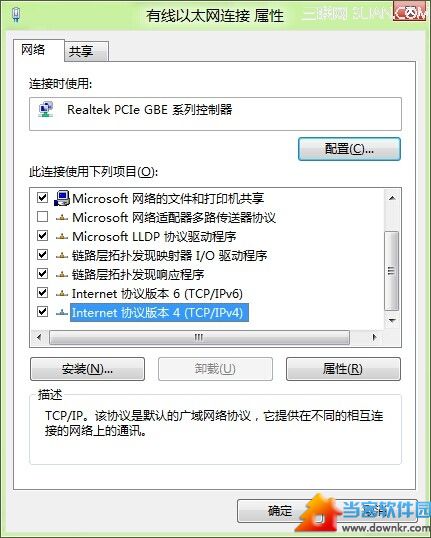This screenshot has height=538, width=431.
Task: Uncheck Microsoft 网络的文件和打印机共享 checkbox
Action: click(x=42, y=198)
